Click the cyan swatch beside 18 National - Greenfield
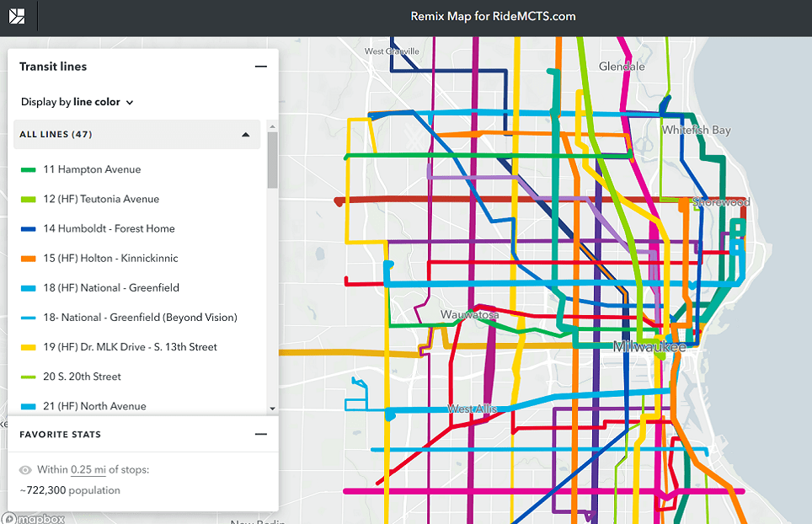 [28, 287]
